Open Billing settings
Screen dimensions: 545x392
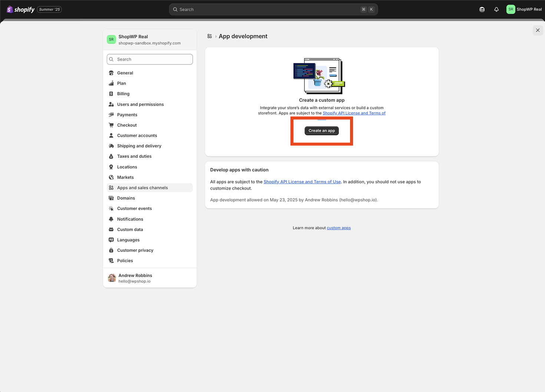pos(150,94)
